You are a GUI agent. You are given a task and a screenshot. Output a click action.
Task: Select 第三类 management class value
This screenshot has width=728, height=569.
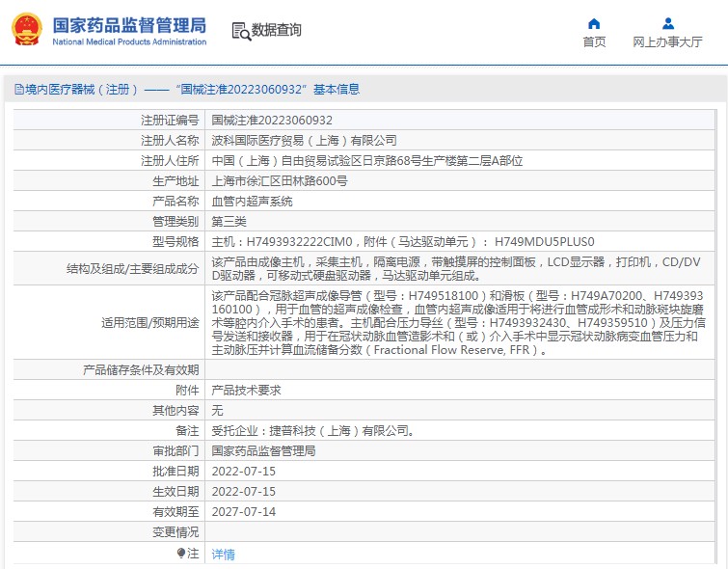point(229,221)
